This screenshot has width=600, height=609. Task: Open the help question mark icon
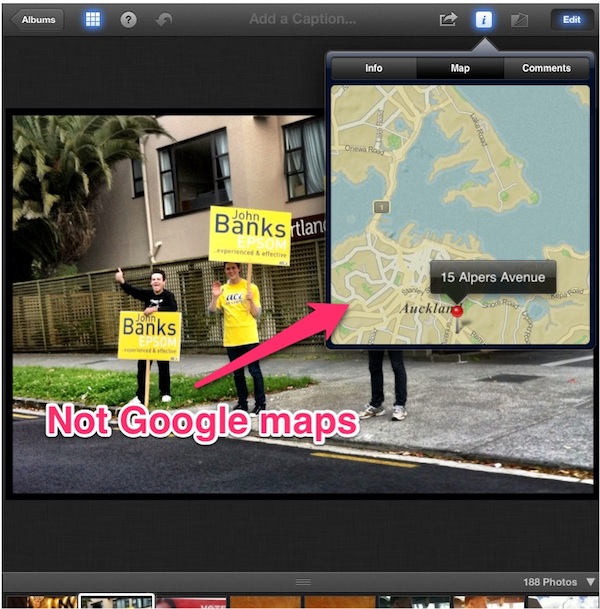coord(129,19)
